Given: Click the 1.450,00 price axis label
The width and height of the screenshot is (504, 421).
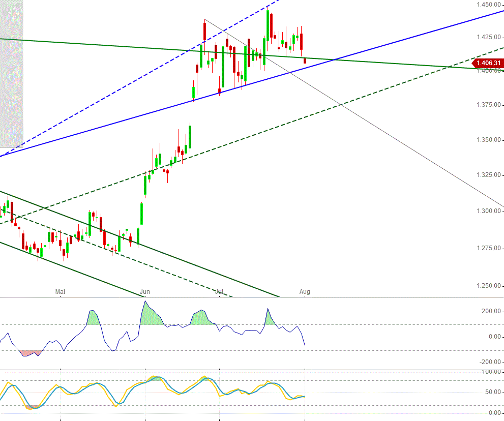Looking at the screenshot, I should [489, 5].
